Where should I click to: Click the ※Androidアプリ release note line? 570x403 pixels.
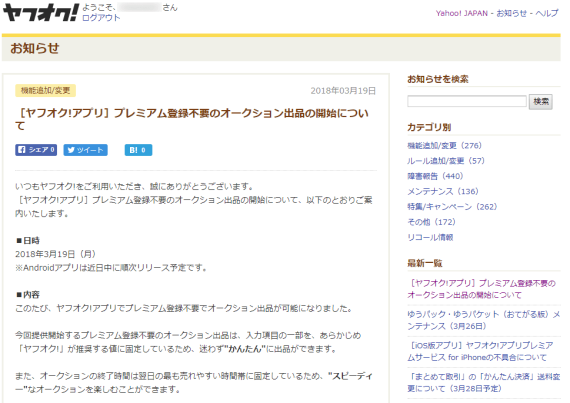111,268
